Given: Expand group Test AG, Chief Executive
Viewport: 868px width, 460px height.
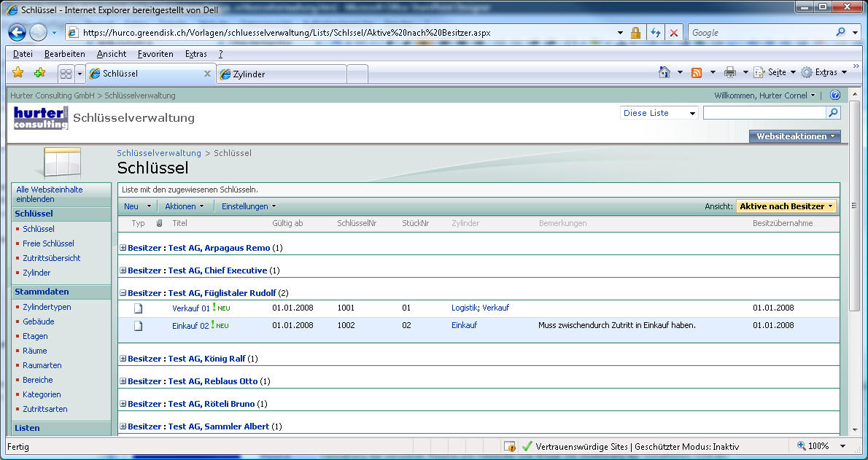Looking at the screenshot, I should (x=123, y=270).
